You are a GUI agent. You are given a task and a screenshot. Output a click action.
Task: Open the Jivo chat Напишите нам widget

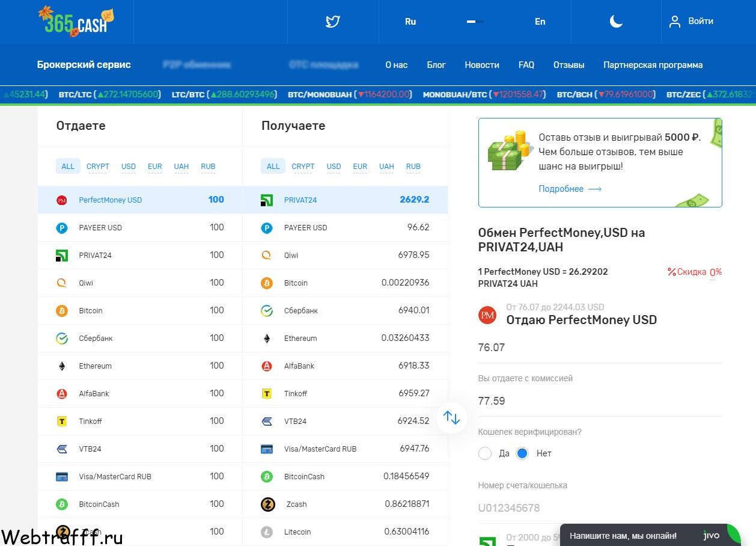click(x=650, y=535)
